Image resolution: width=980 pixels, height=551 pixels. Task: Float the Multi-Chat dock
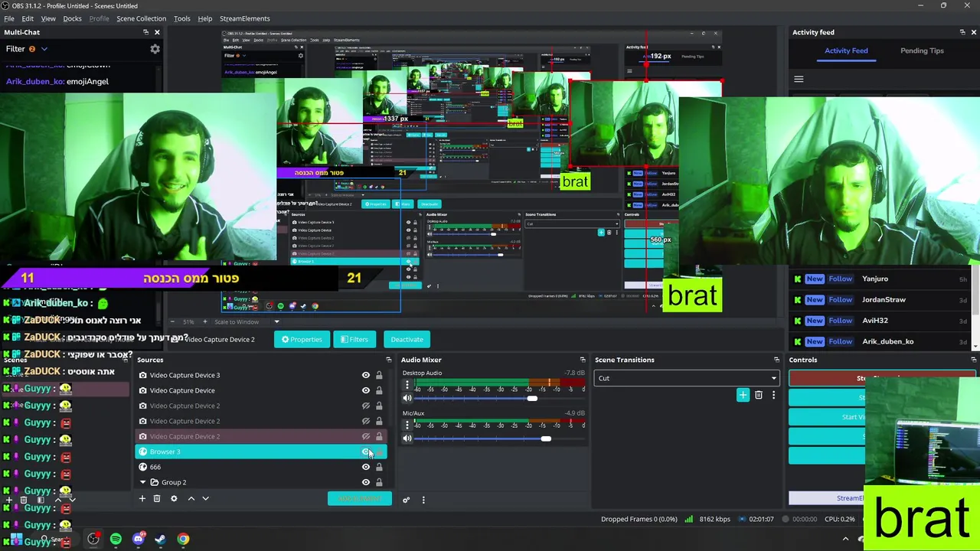pyautogui.click(x=145, y=32)
